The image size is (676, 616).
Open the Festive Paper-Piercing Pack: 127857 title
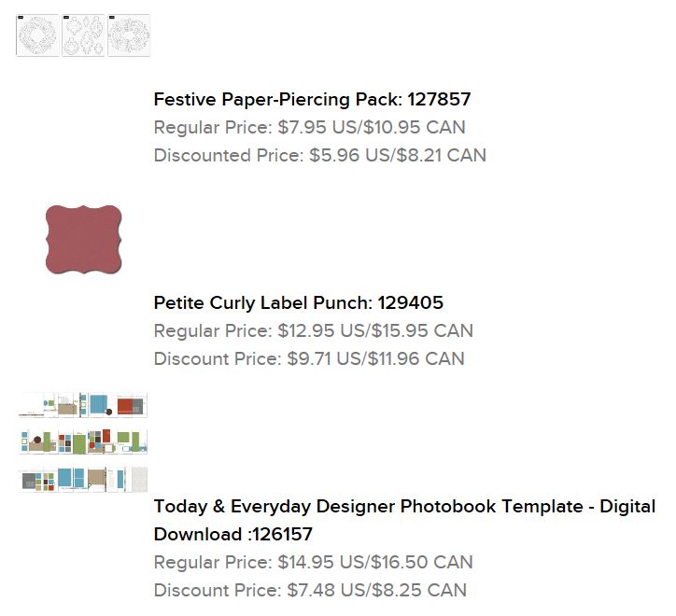click(x=312, y=99)
